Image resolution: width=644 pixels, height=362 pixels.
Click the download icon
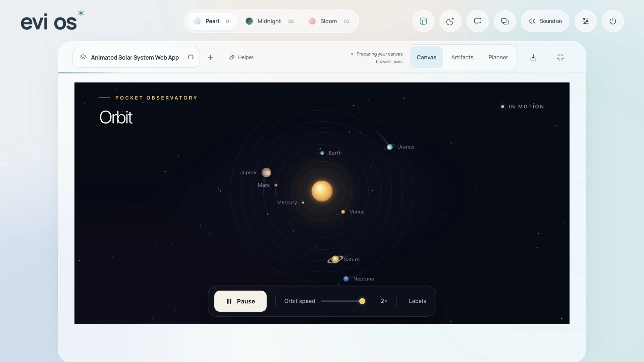pyautogui.click(x=533, y=57)
